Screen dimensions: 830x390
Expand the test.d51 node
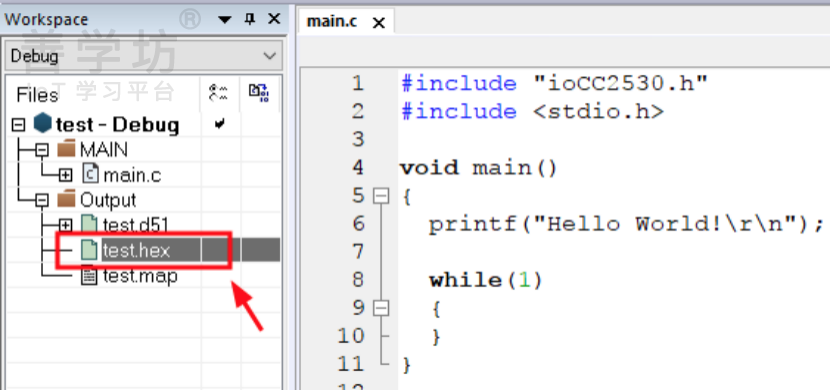click(x=65, y=225)
